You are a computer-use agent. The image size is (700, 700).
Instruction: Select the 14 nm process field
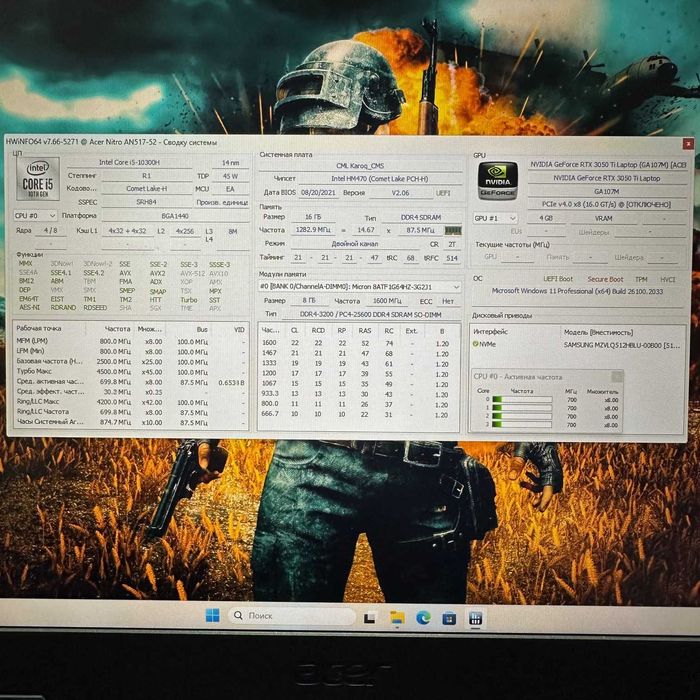[x=230, y=163]
